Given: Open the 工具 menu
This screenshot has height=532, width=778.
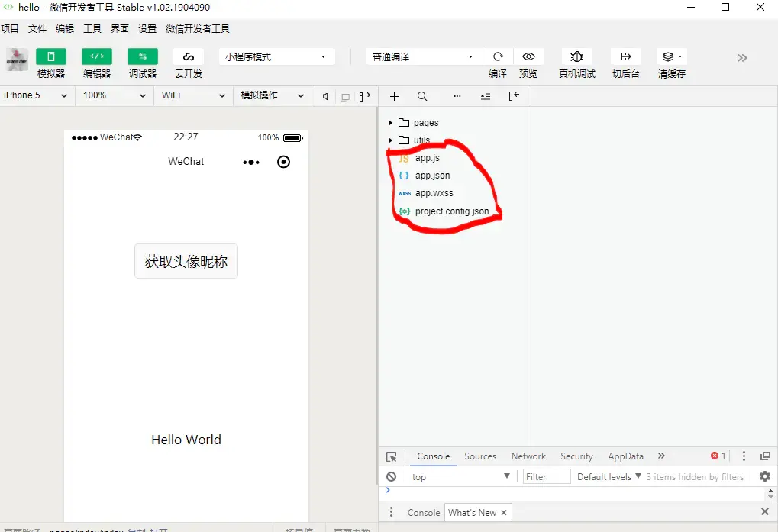Looking at the screenshot, I should point(92,29).
